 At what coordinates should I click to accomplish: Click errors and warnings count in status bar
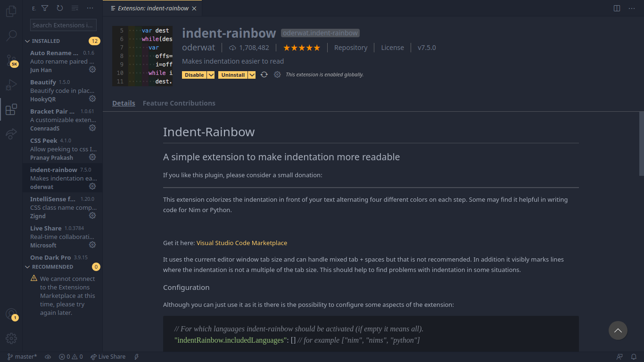(x=71, y=357)
